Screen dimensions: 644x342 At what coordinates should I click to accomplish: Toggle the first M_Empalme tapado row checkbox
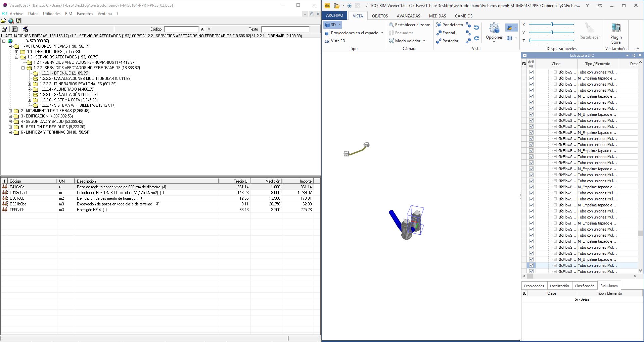click(x=531, y=78)
